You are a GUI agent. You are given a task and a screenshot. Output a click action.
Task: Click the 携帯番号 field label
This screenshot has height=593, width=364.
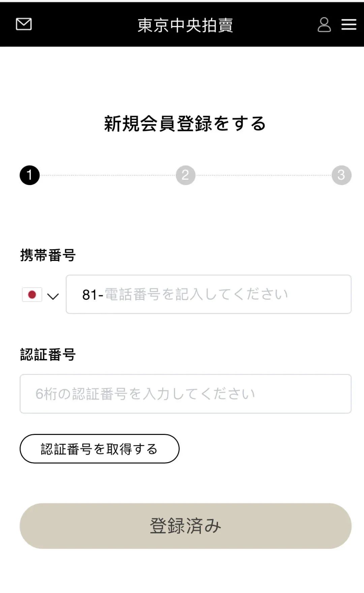(x=48, y=255)
